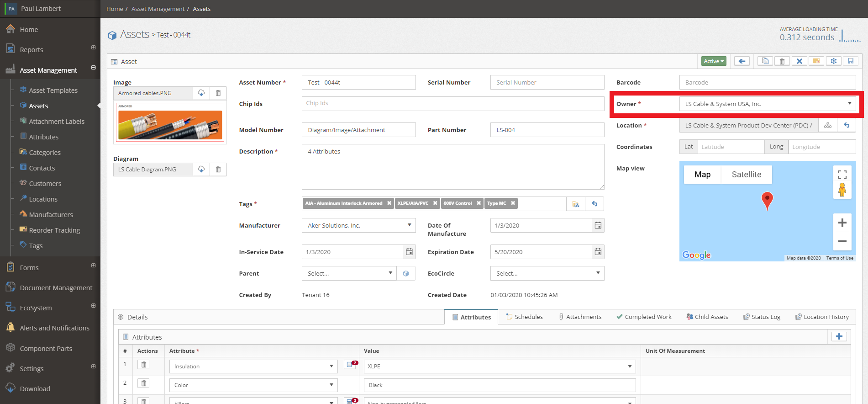Open the Owner dropdown
Viewport: 868px width, 404px height.
click(768, 104)
